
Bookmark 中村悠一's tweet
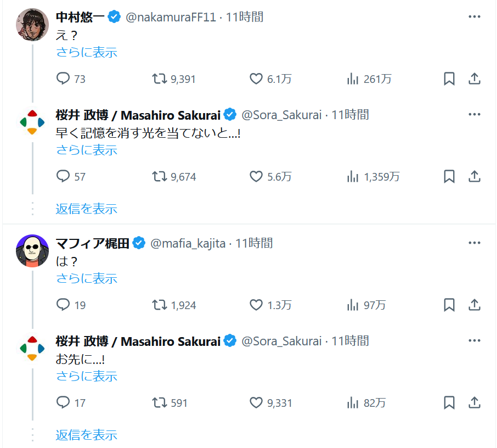pos(449,79)
